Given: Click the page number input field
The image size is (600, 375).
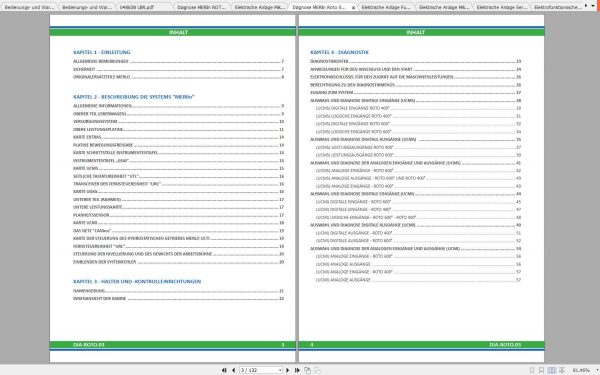Looking at the screenshot, I should click(259, 370).
